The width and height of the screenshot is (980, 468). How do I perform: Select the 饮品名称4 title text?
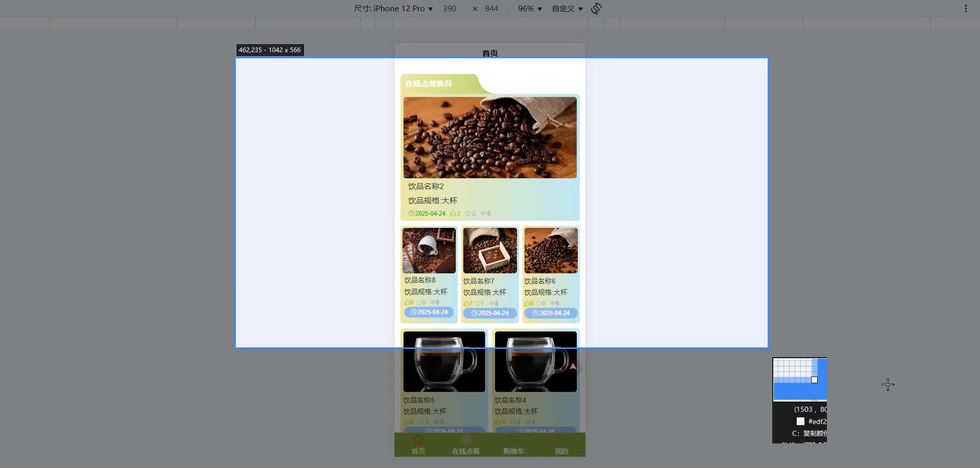pyautogui.click(x=510, y=401)
